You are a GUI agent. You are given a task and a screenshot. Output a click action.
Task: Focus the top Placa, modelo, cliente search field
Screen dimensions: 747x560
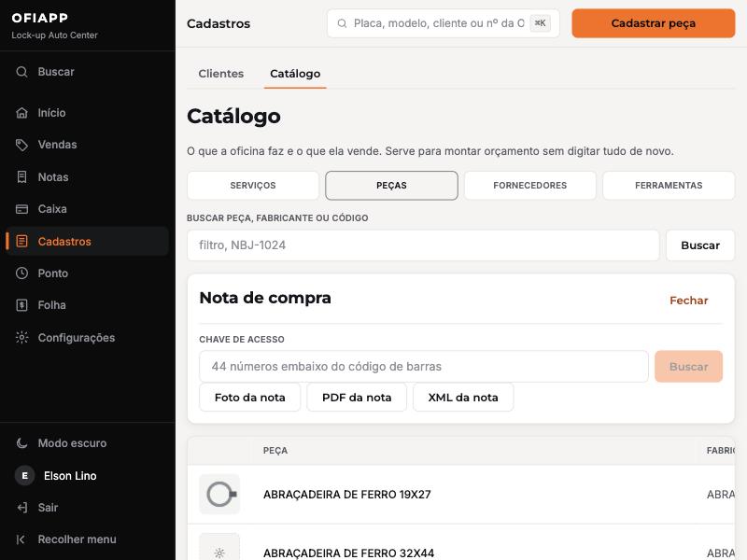pos(443,23)
